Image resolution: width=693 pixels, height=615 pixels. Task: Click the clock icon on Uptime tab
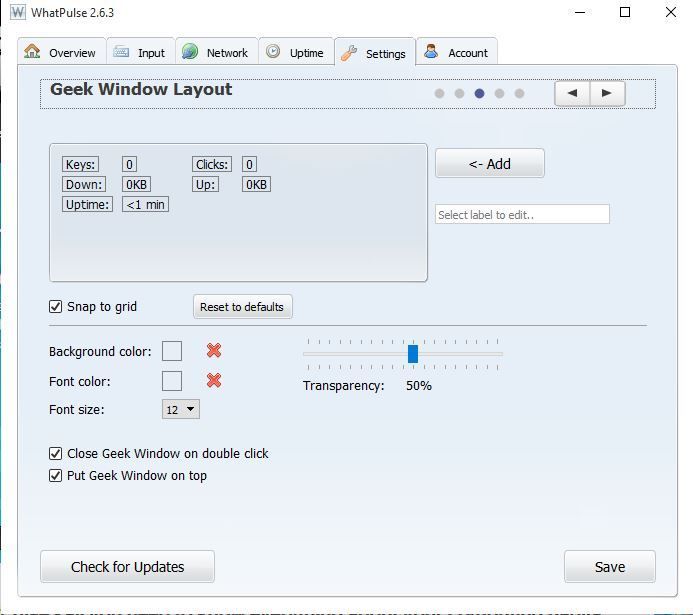coord(273,51)
